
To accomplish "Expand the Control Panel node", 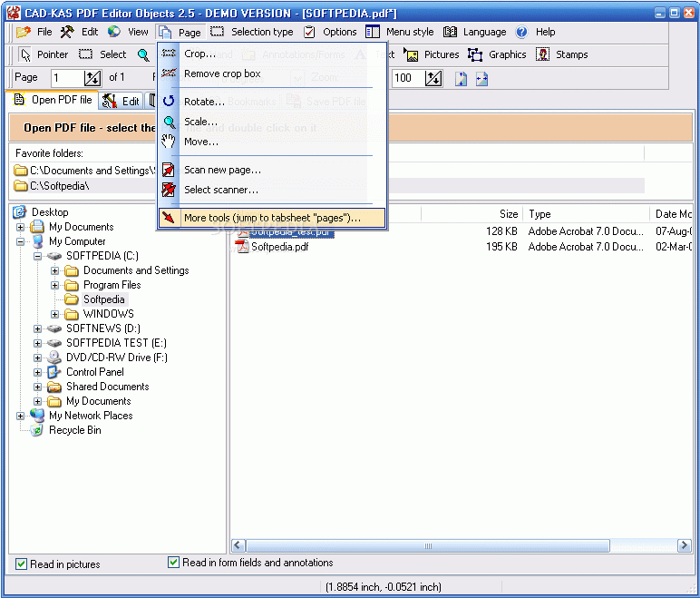I will coord(37,372).
